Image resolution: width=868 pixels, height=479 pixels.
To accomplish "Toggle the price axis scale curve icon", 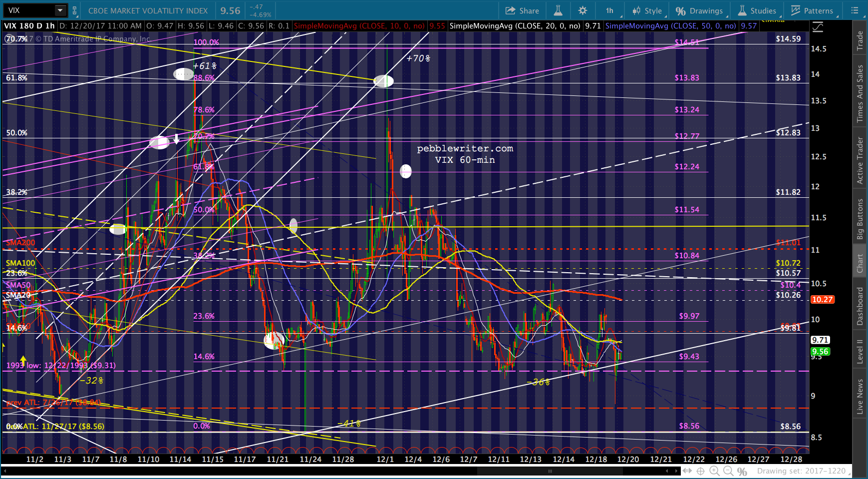I will click(818, 27).
